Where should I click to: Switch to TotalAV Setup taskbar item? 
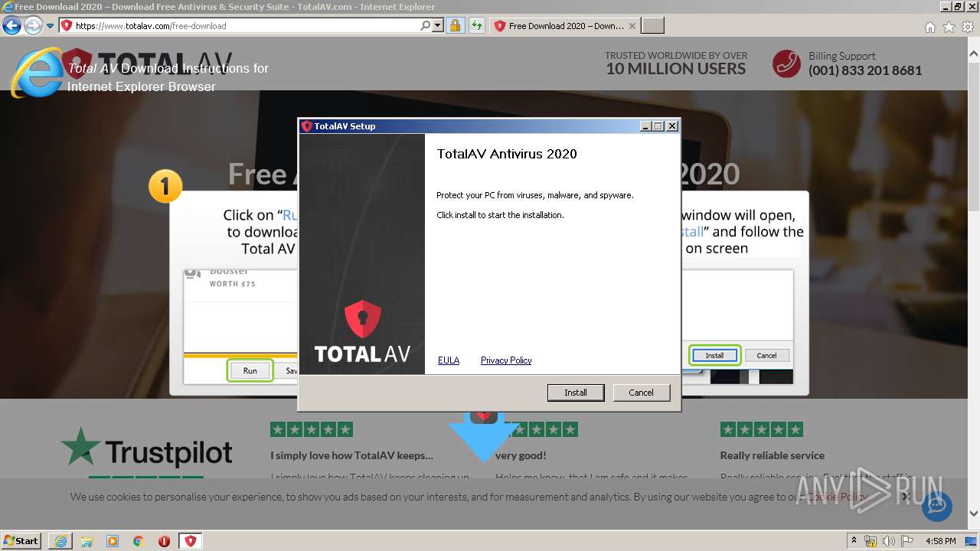pyautogui.click(x=190, y=540)
